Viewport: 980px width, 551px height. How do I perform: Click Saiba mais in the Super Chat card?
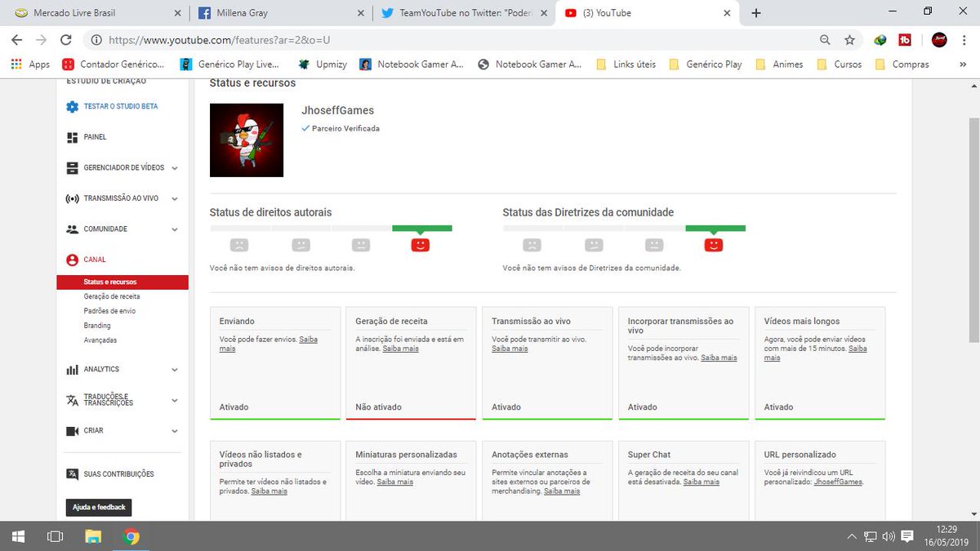point(702,482)
